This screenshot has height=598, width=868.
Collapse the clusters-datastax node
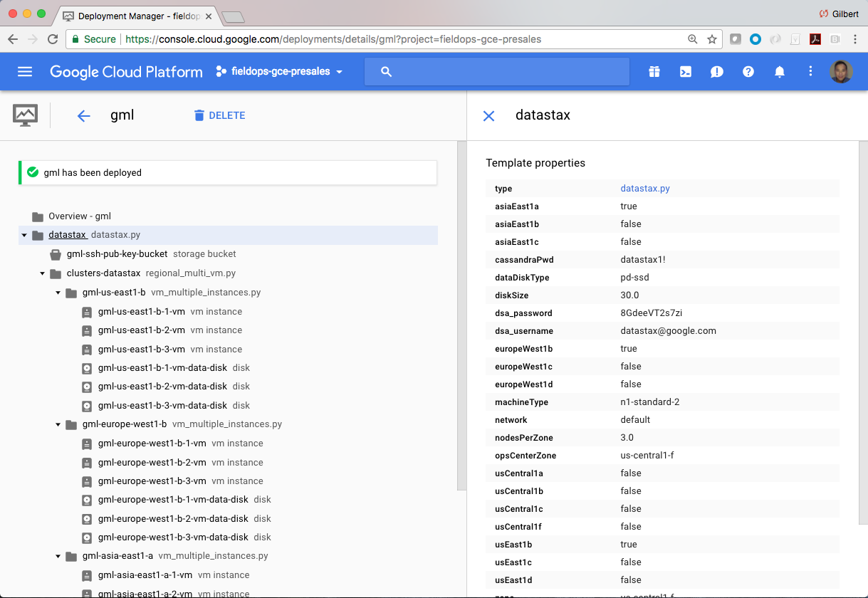(42, 273)
